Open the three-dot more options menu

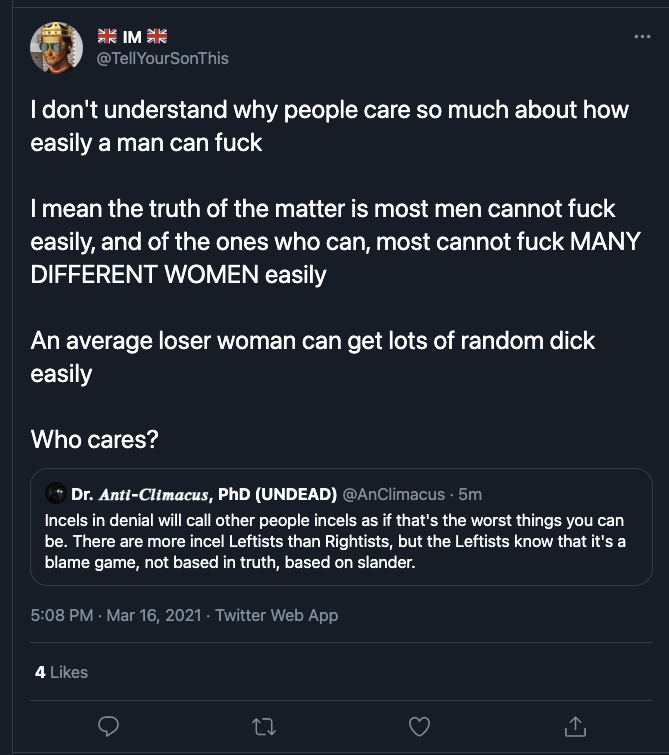pos(643,37)
